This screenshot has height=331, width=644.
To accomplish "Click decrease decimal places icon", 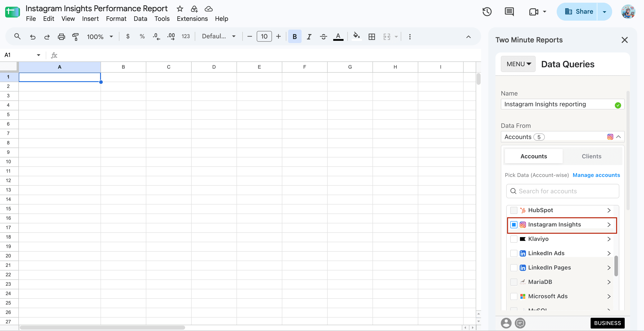I will (x=156, y=37).
